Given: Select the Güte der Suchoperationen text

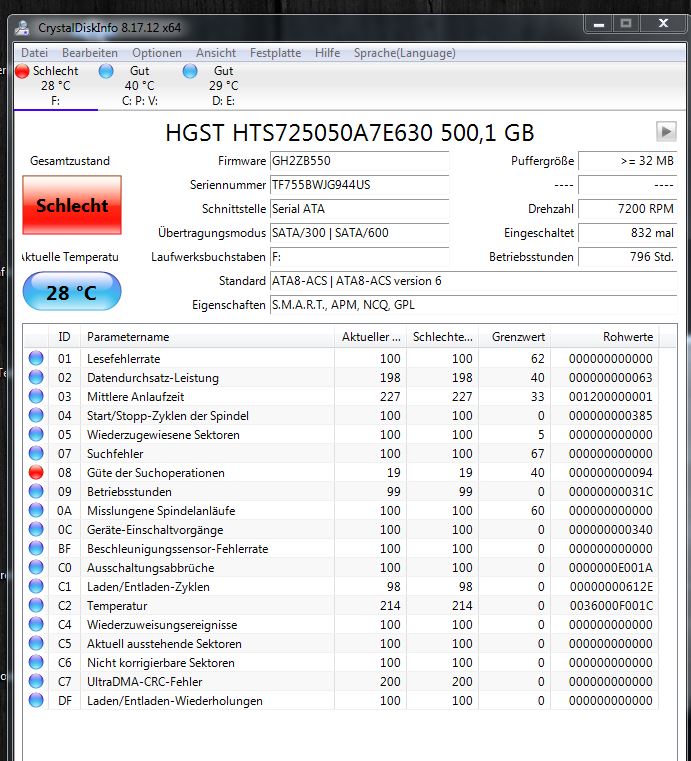Looking at the screenshot, I should pyautogui.click(x=156, y=473).
